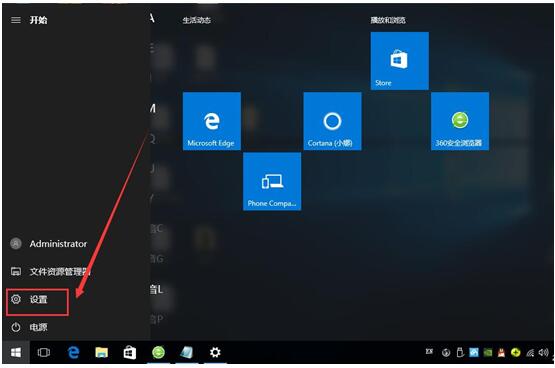Click the Windows Start button in taskbar

click(x=16, y=352)
